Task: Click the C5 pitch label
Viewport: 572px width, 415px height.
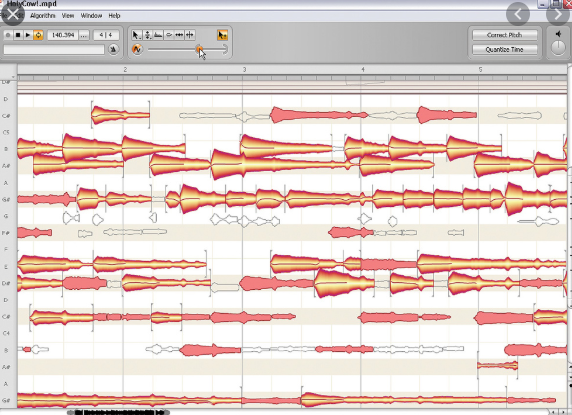Action: coord(6,132)
